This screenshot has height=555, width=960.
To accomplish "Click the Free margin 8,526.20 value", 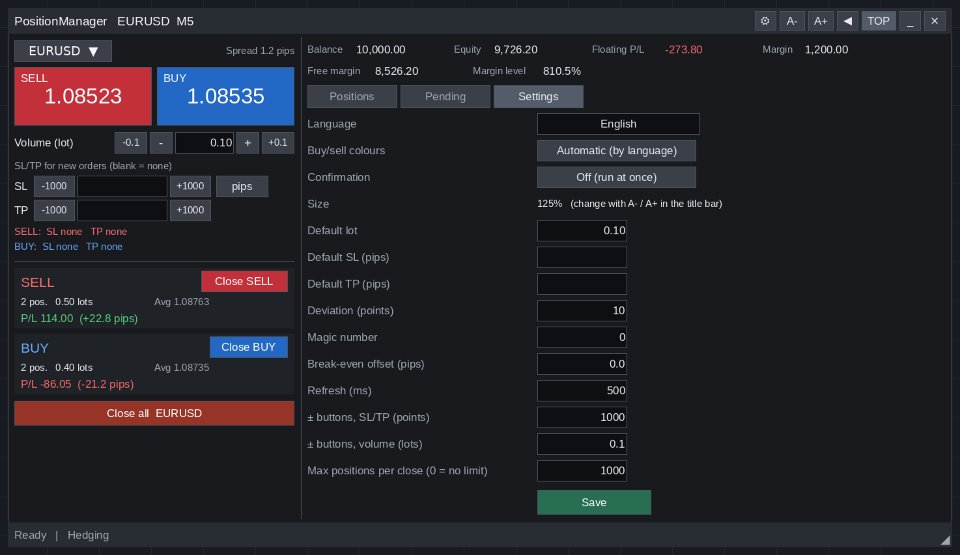I will click(397, 71).
